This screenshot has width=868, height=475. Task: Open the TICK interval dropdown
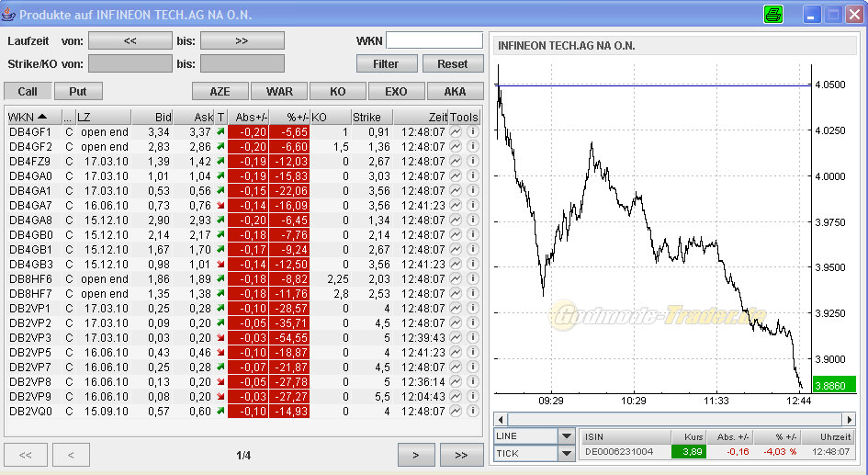click(567, 454)
